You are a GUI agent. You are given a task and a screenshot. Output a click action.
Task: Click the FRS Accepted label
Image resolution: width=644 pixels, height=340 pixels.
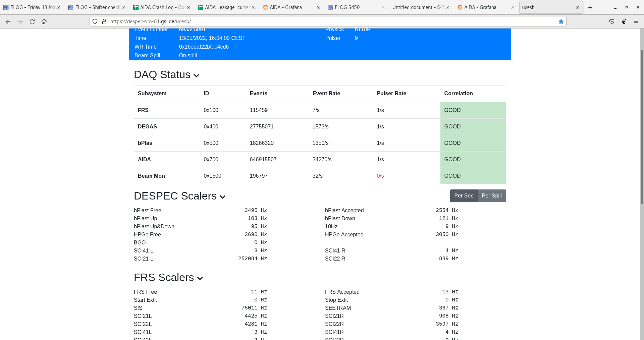342,292
